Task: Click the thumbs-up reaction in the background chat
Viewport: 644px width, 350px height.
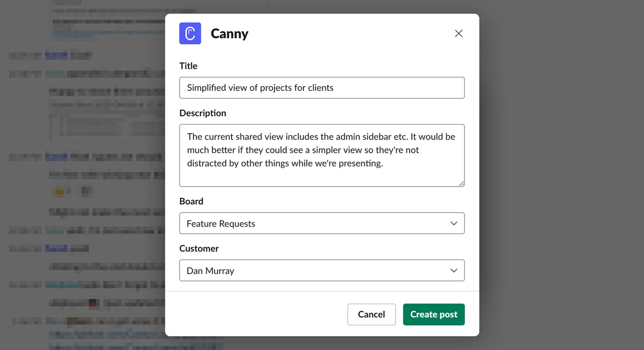Action: point(59,191)
